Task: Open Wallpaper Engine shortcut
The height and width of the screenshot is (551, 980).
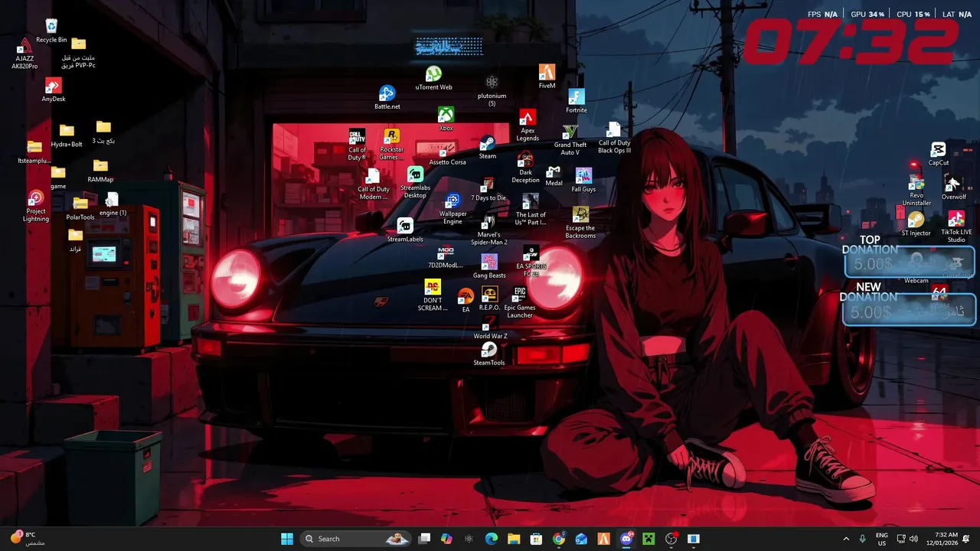Action: (x=452, y=209)
